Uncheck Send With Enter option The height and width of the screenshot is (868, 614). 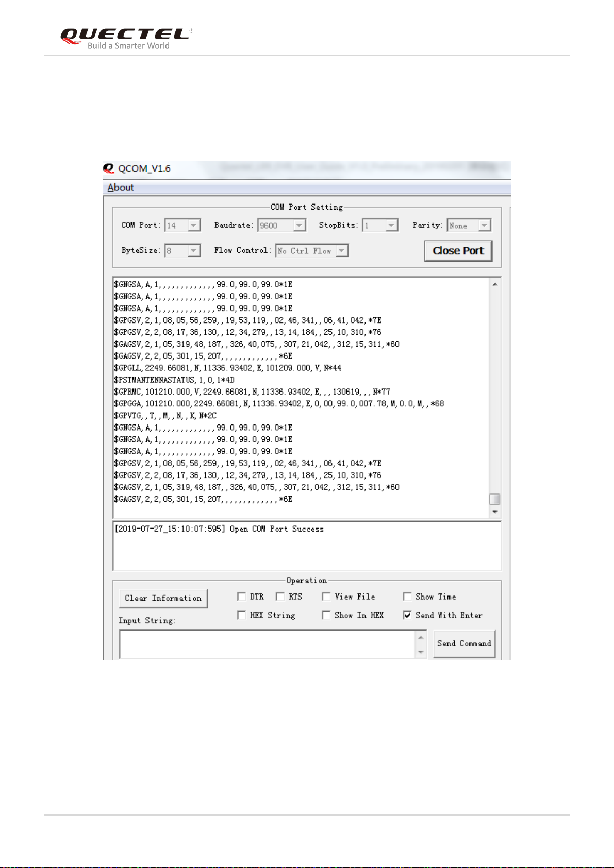click(x=407, y=615)
